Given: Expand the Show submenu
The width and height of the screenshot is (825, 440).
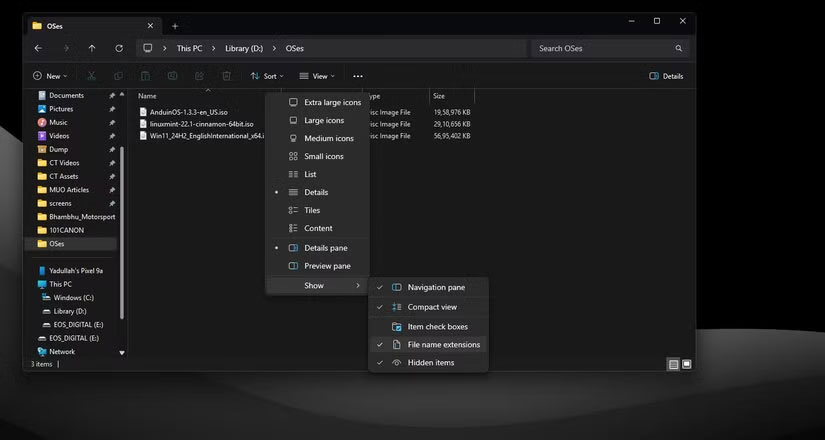Looking at the screenshot, I should click(x=317, y=286).
